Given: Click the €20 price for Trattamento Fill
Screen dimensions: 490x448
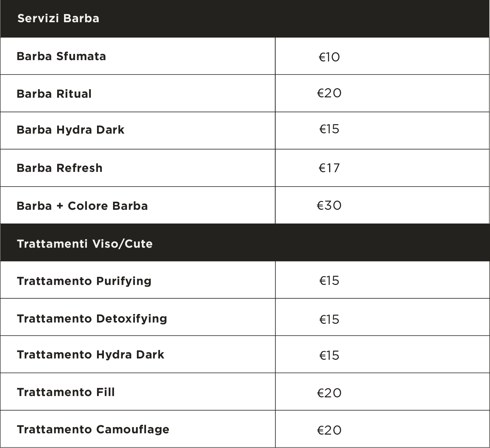Looking at the screenshot, I should click(329, 393).
